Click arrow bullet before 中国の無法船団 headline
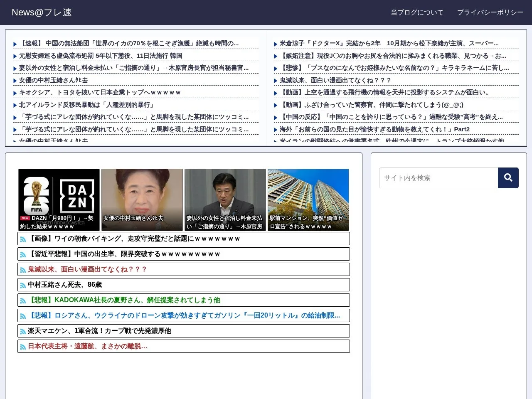 15,44
